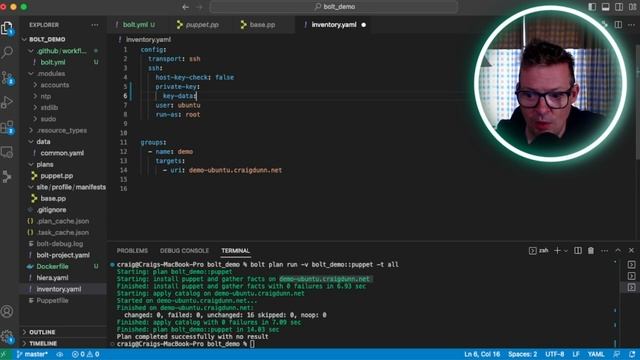Toggle the primary sidebar layout icon
640x360 pixels.
click(x=592, y=7)
